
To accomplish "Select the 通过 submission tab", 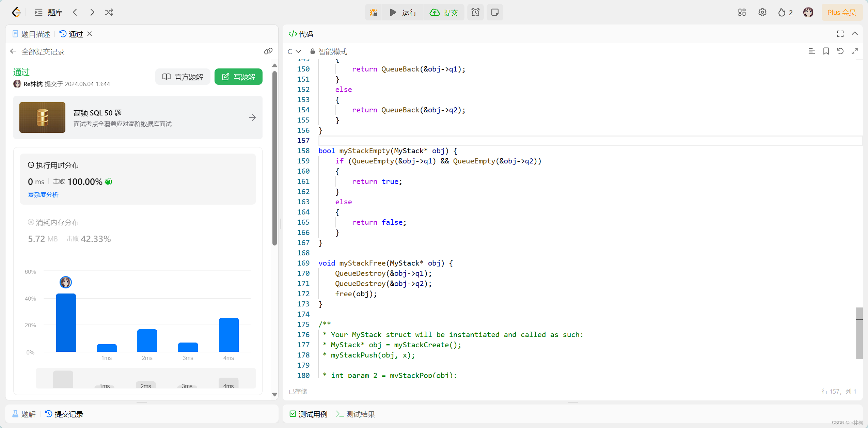I will click(x=72, y=34).
